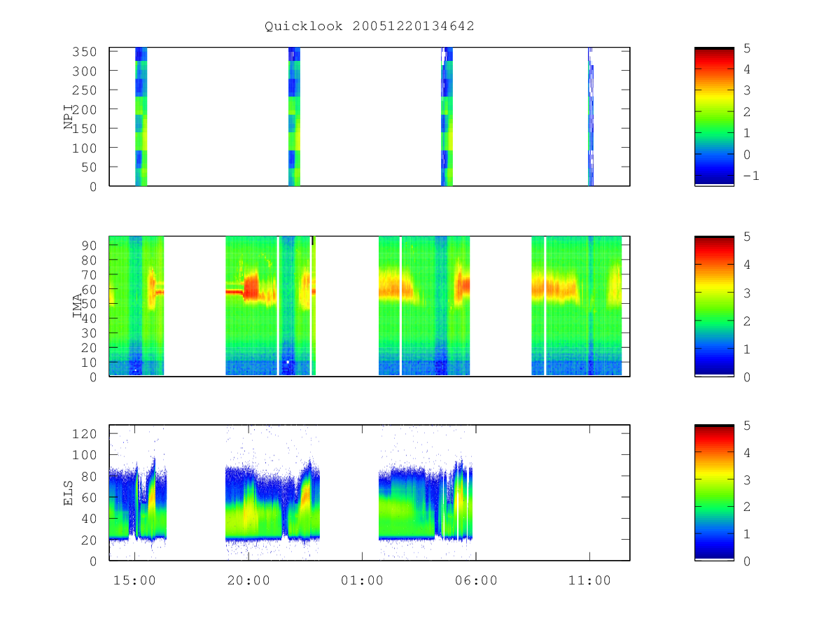
Task: Click the ELS panel colorbar
Action: [714, 493]
